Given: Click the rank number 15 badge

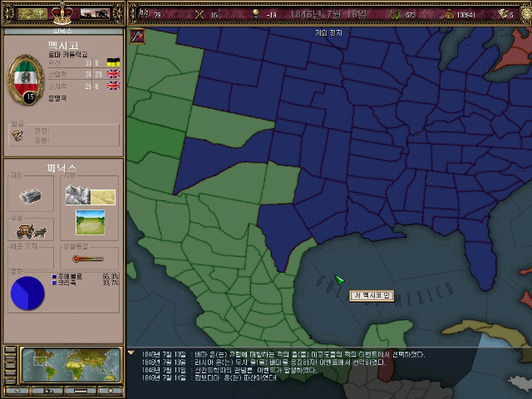Looking at the screenshot, I should coord(30,97).
